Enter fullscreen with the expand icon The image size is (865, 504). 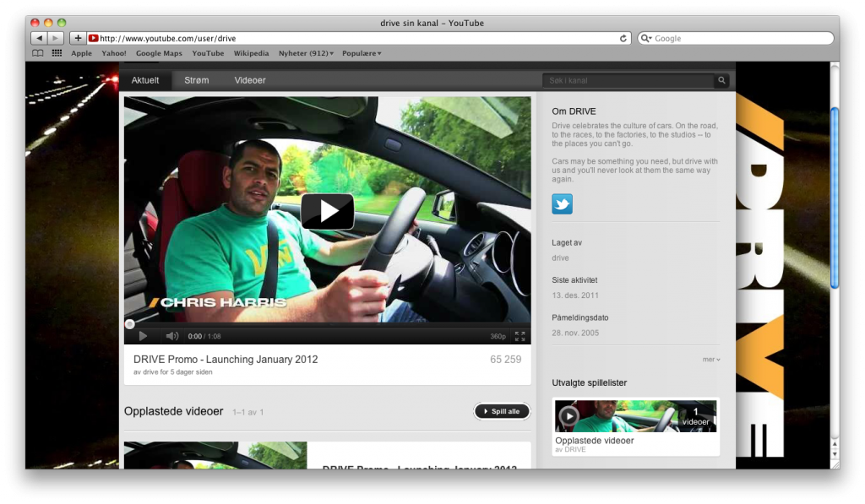point(520,336)
